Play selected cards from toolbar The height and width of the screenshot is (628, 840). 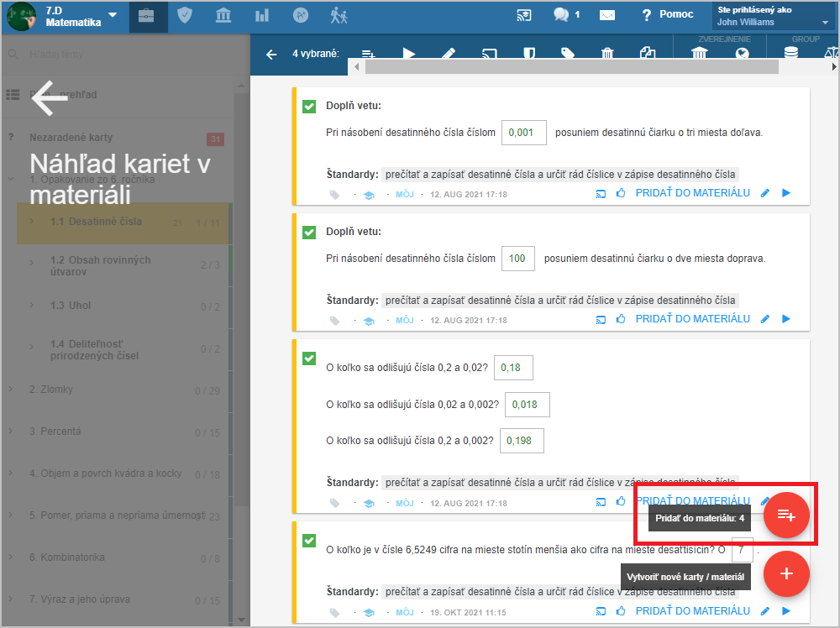pyautogui.click(x=409, y=54)
